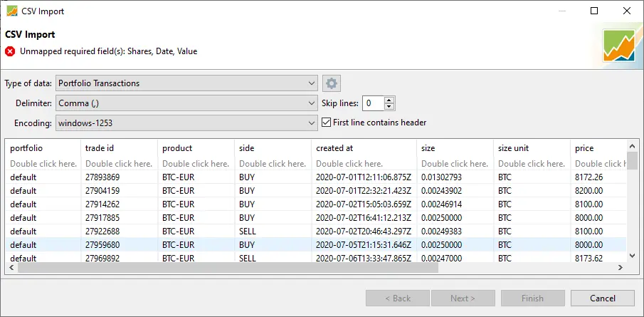
Task: Click the Finish button
Action: 533,298
